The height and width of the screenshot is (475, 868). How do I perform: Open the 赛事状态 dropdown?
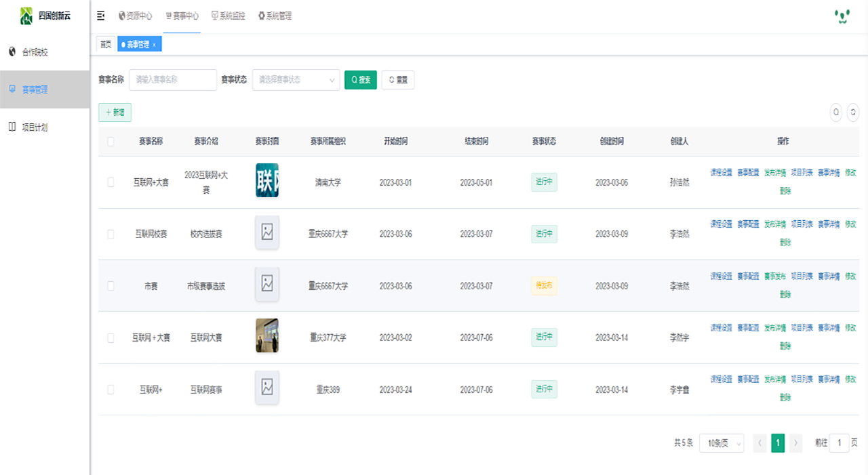296,80
